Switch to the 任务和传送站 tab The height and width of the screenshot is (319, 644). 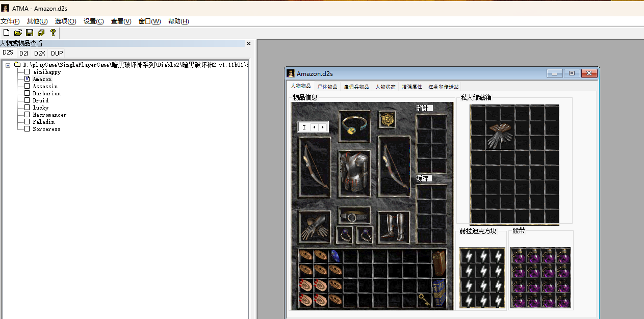click(443, 87)
